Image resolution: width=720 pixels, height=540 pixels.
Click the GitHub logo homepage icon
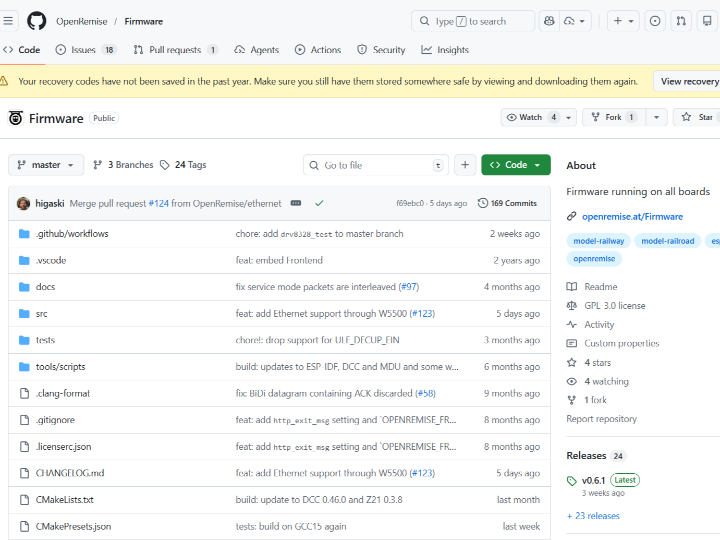pos(37,21)
